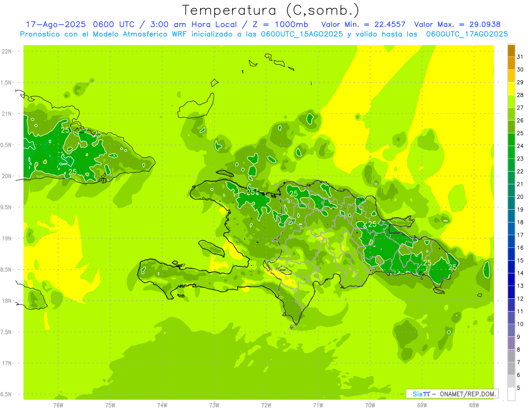
Task: Click the color scale label "23"
Action: (520, 159)
